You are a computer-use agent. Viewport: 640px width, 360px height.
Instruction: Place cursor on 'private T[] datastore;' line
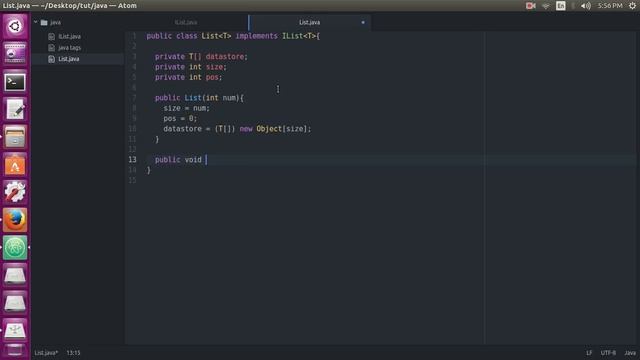pyautogui.click(x=201, y=57)
